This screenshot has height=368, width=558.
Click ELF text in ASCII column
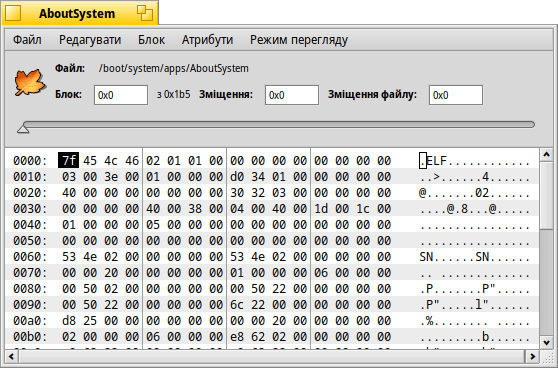tap(436, 161)
